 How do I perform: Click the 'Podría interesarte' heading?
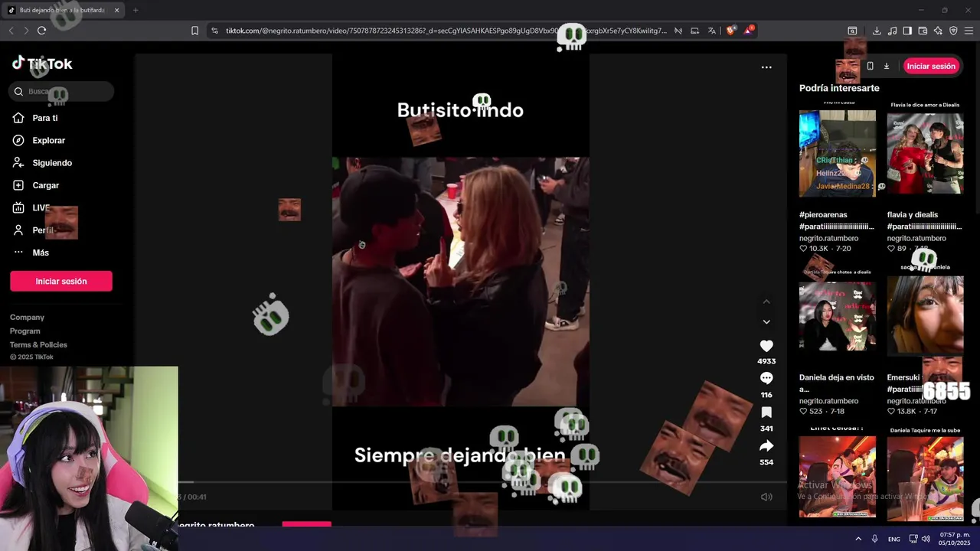pyautogui.click(x=839, y=88)
